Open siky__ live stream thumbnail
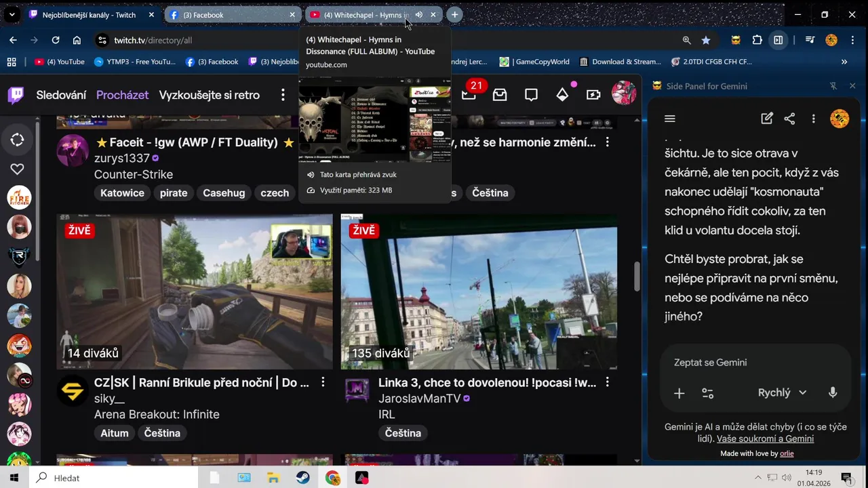Screen dimensions: 868x488 pos(195,291)
